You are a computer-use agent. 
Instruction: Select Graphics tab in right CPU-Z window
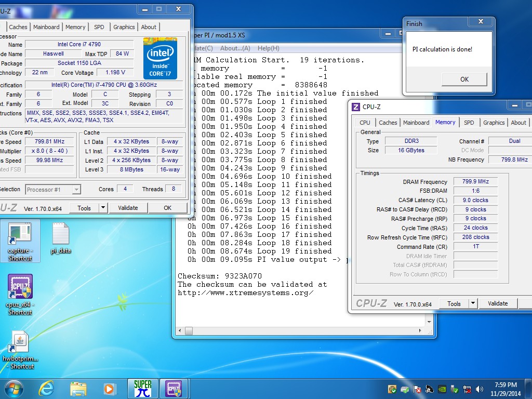coord(494,123)
